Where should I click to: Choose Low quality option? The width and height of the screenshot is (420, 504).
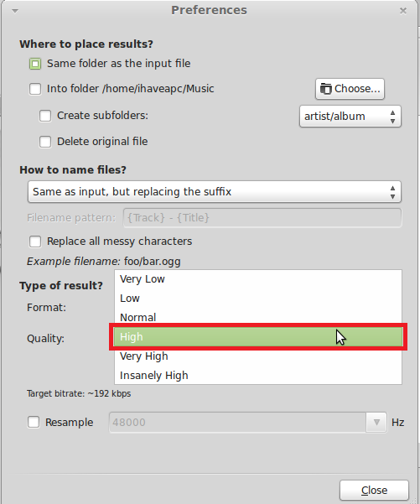[x=258, y=299]
